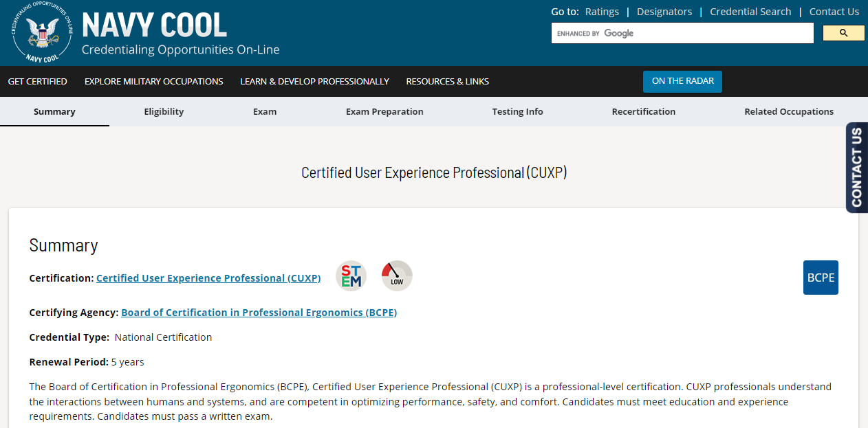Click the STEM badge icon
Image resolution: width=868 pixels, height=428 pixels.
[x=351, y=276]
